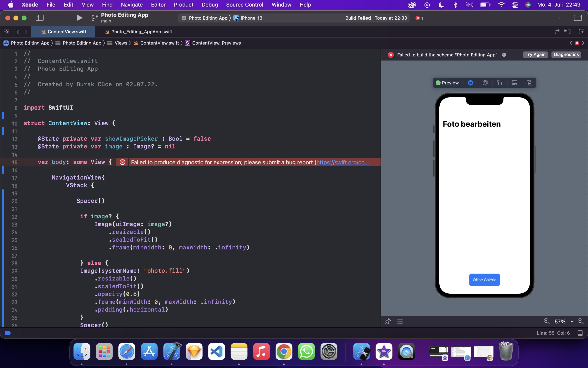Viewport: 588px width, 368px height.
Task: Toggle the debug area button at bottom right
Action: [580, 333]
